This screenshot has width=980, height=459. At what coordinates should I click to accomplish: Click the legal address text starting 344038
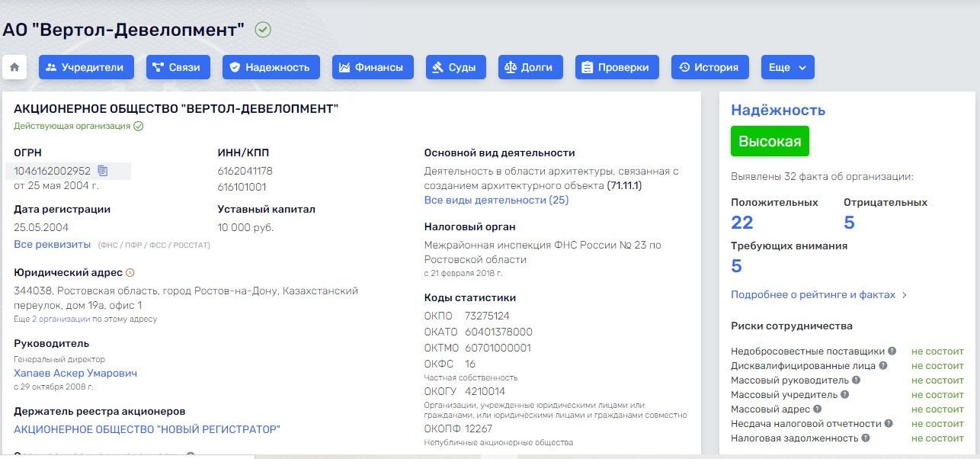point(186,298)
